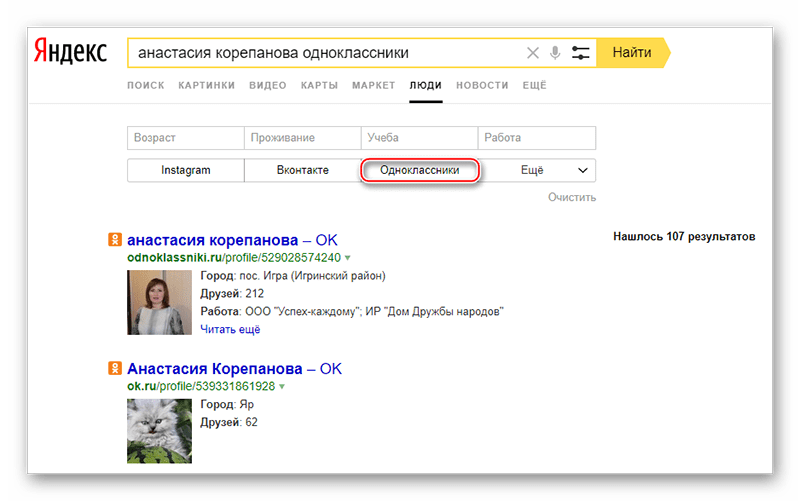Viewport: 800px width, 501px height.
Task: Click the Яндекс logo
Action: [70, 52]
